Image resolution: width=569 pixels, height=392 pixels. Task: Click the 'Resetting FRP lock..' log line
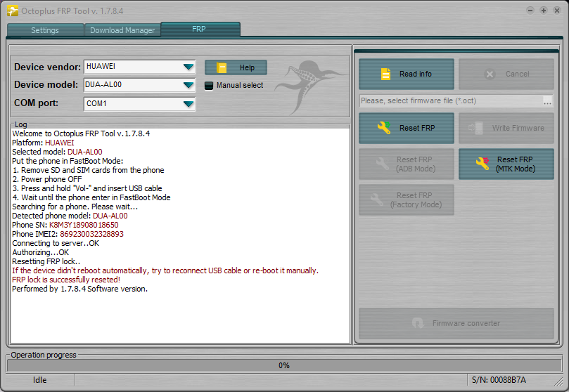[46, 261]
